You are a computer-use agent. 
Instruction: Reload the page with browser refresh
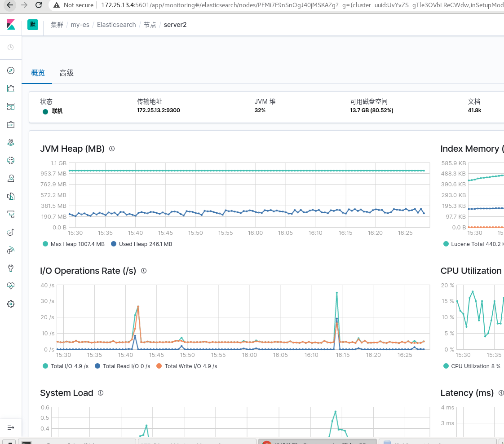tap(39, 5)
